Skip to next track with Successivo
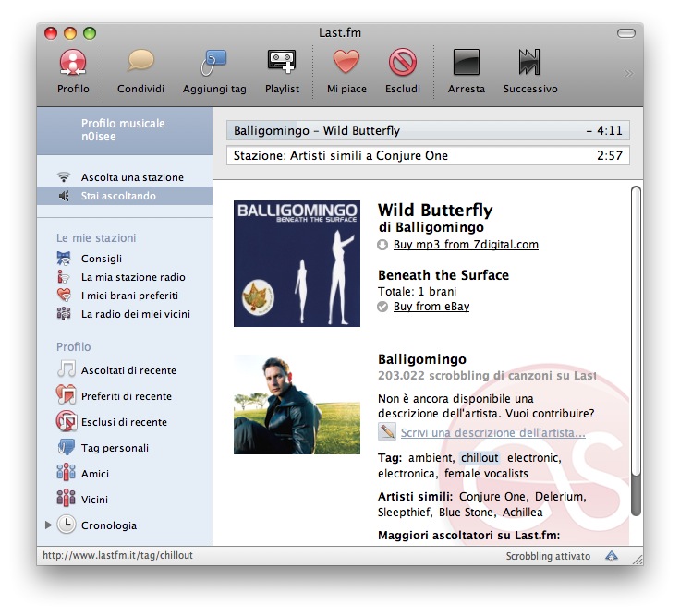 click(x=529, y=62)
